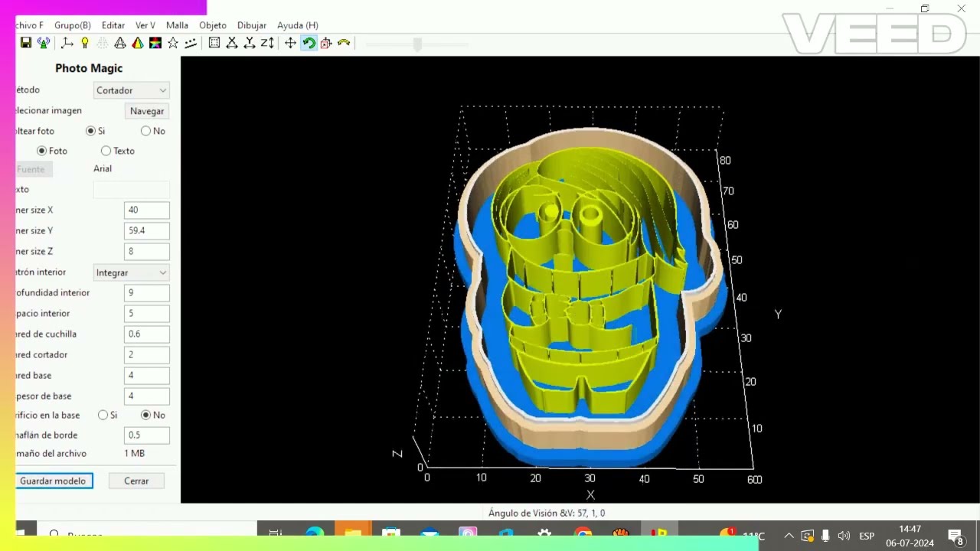Click the Save floppy disk icon
This screenshot has width=980, height=551.
(x=26, y=43)
